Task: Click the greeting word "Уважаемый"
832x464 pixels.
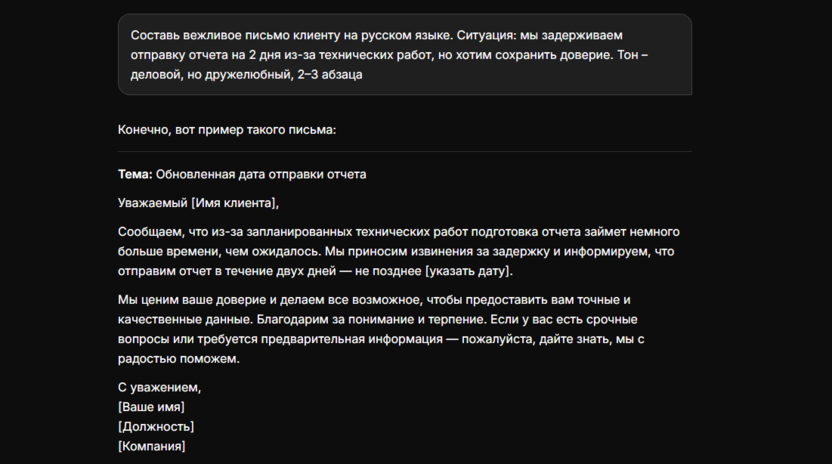Action: 153,203
